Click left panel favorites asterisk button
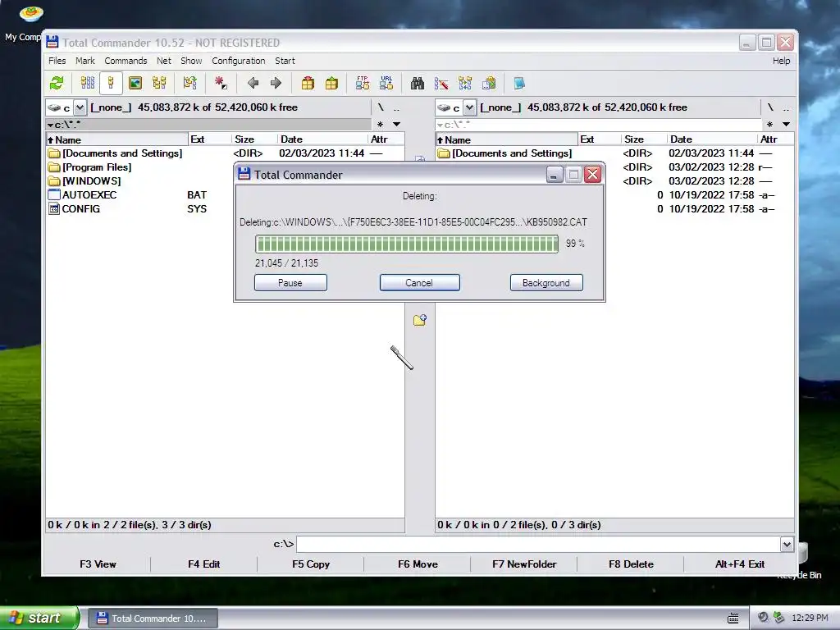This screenshot has height=630, width=840. pos(380,125)
